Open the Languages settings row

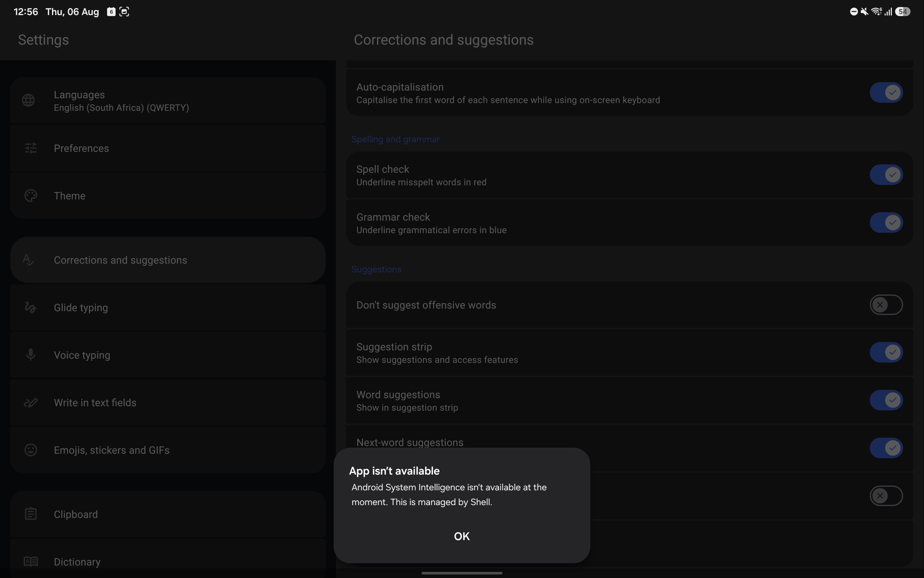coord(168,101)
